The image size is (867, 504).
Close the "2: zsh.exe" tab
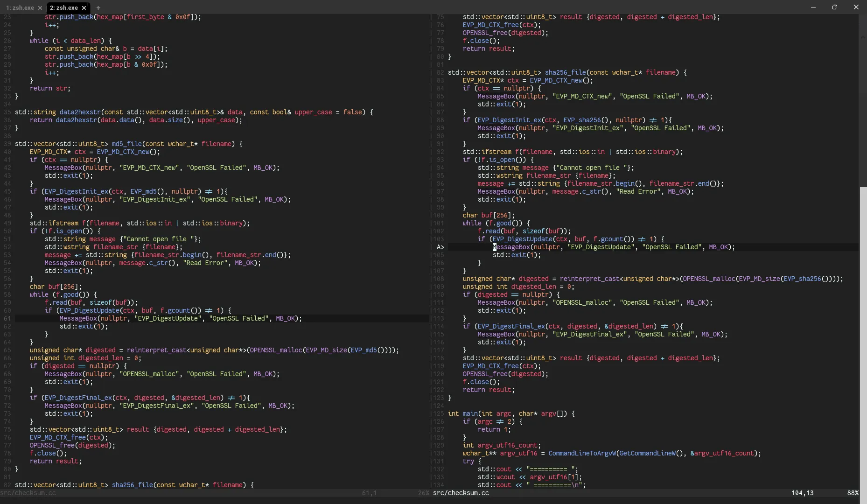[84, 8]
